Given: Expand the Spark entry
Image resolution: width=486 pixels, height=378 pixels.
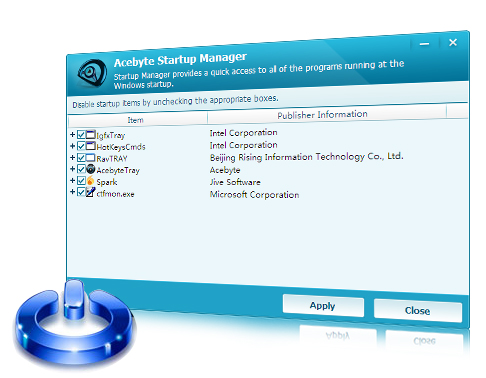Looking at the screenshot, I should click(72, 180).
